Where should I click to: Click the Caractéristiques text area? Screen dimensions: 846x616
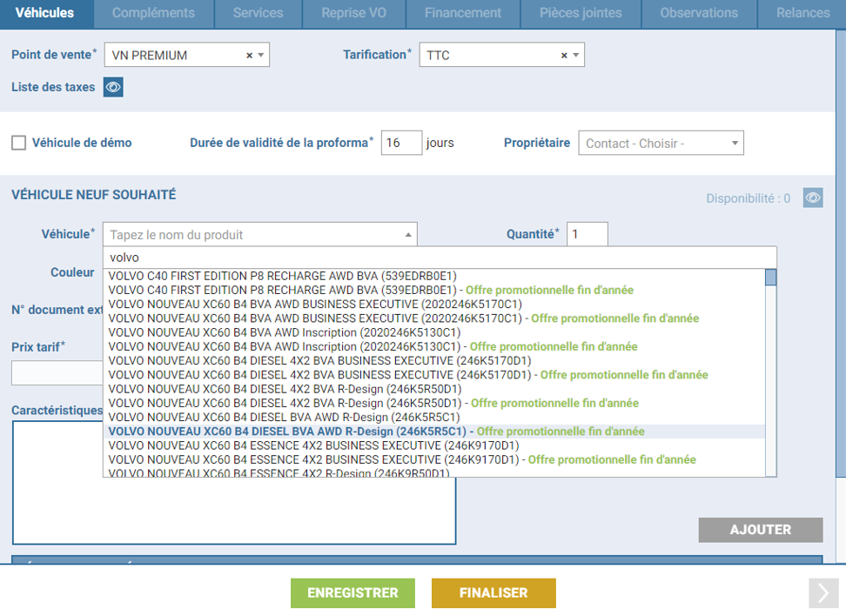pyautogui.click(x=234, y=483)
